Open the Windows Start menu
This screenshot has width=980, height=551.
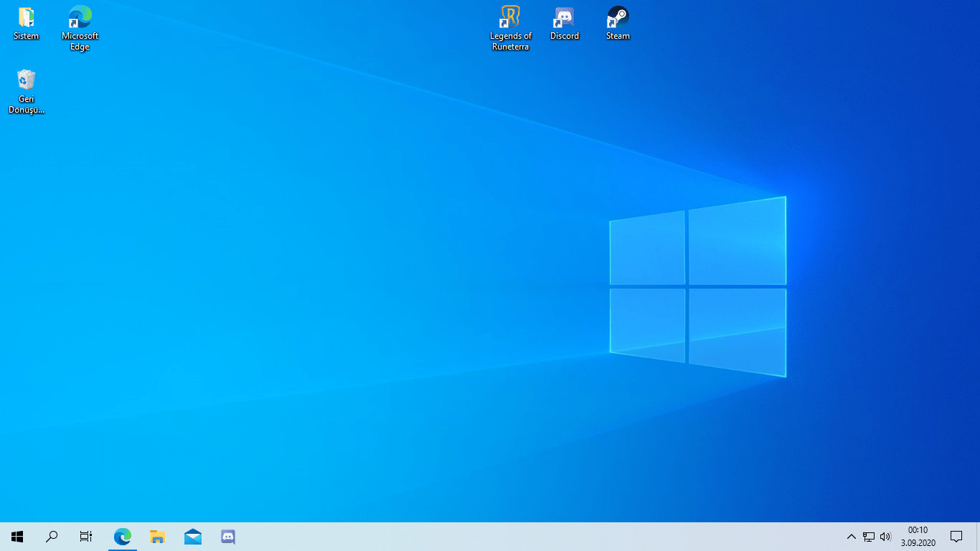pyautogui.click(x=17, y=537)
